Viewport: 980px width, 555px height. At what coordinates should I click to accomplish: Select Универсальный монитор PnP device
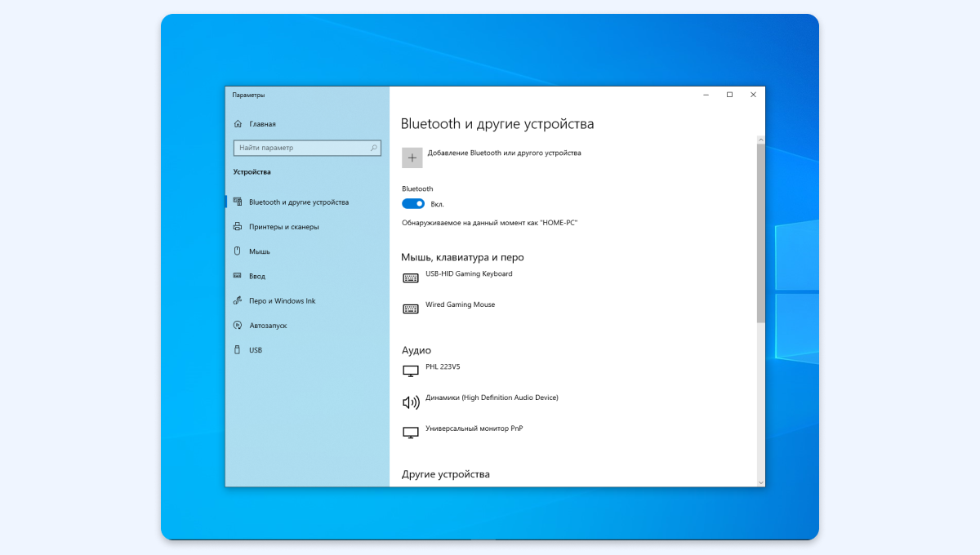click(x=474, y=428)
